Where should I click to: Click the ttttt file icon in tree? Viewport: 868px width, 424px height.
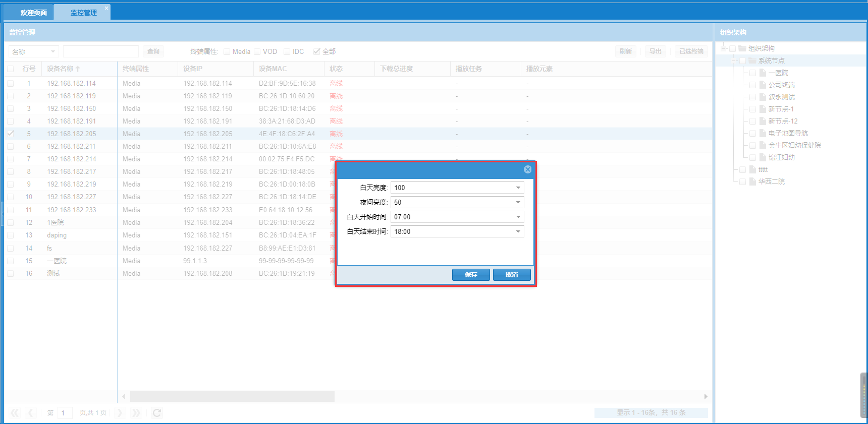(x=752, y=169)
